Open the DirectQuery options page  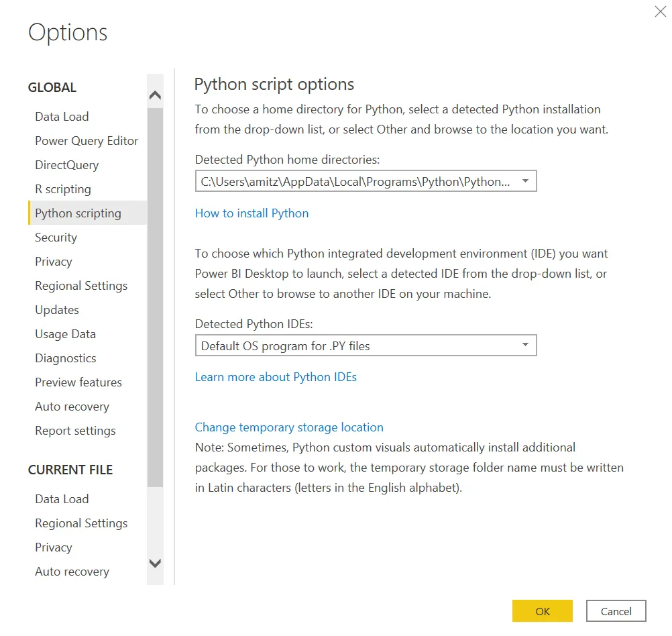tap(66, 165)
